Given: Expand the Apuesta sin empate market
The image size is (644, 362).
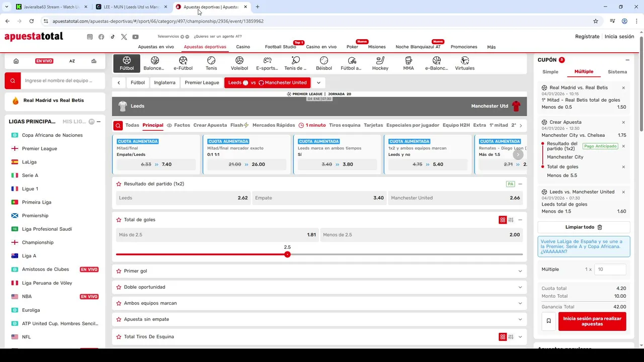Looking at the screenshot, I should pos(520,319).
